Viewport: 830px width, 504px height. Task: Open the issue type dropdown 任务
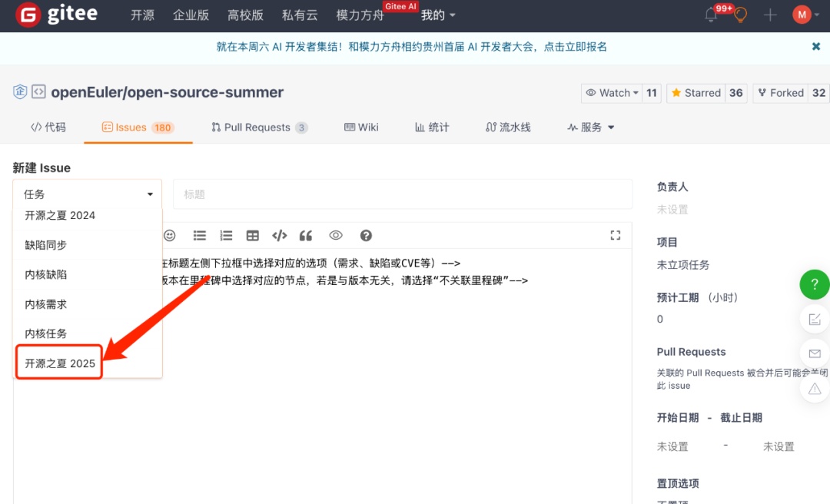pos(88,194)
